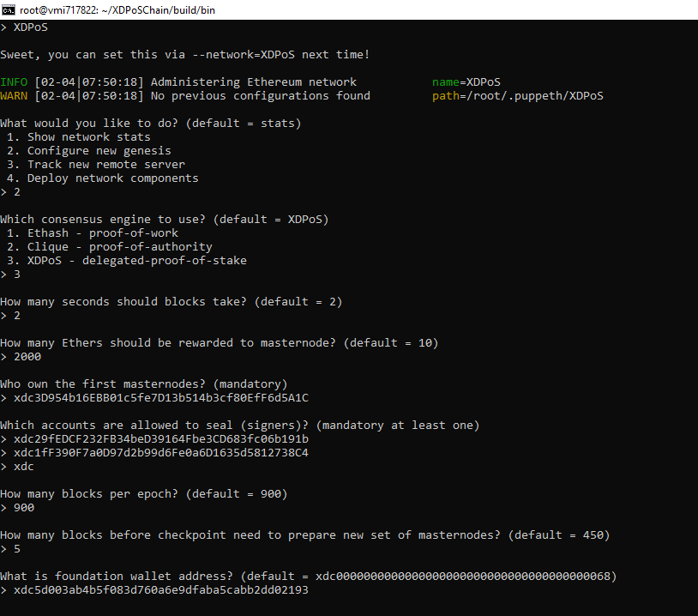Click the name=XDPoS log field
This screenshot has width=698, height=616.
pos(466,82)
